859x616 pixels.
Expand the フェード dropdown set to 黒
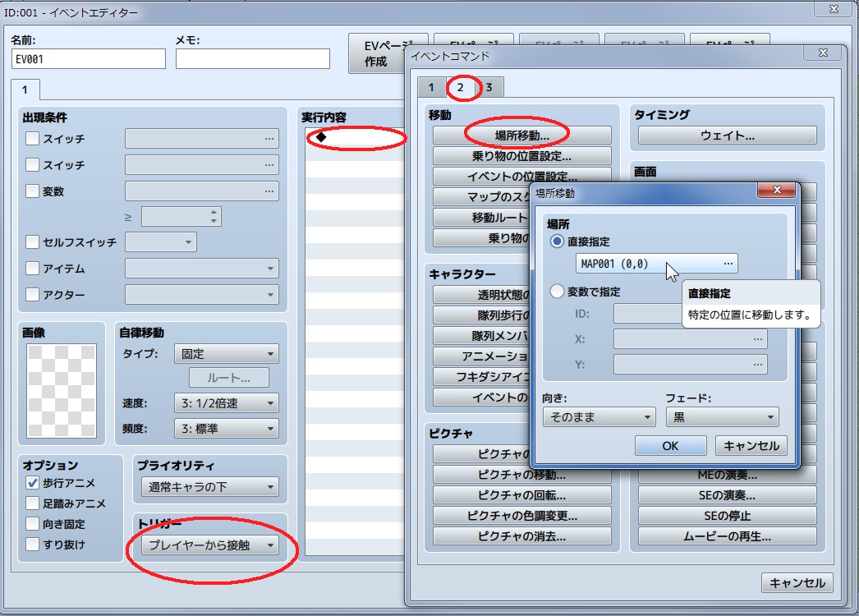coord(722,417)
